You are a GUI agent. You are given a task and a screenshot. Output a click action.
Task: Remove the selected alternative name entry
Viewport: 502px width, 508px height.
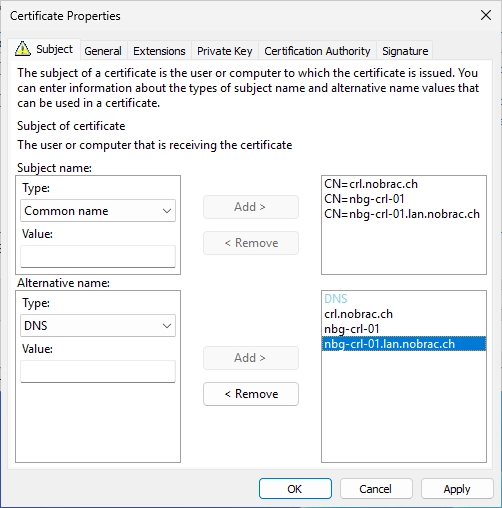point(251,394)
